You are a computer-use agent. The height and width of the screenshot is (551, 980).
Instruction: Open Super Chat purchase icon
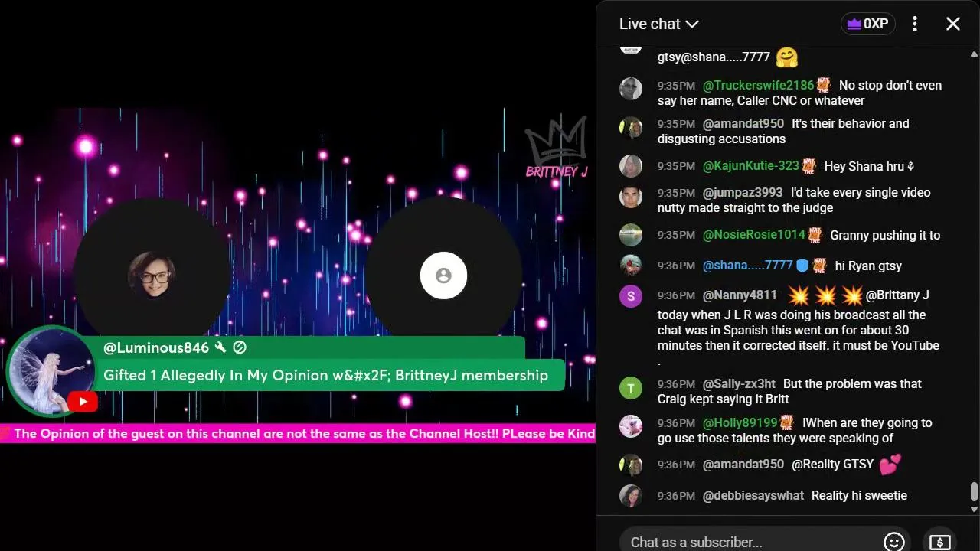click(939, 542)
